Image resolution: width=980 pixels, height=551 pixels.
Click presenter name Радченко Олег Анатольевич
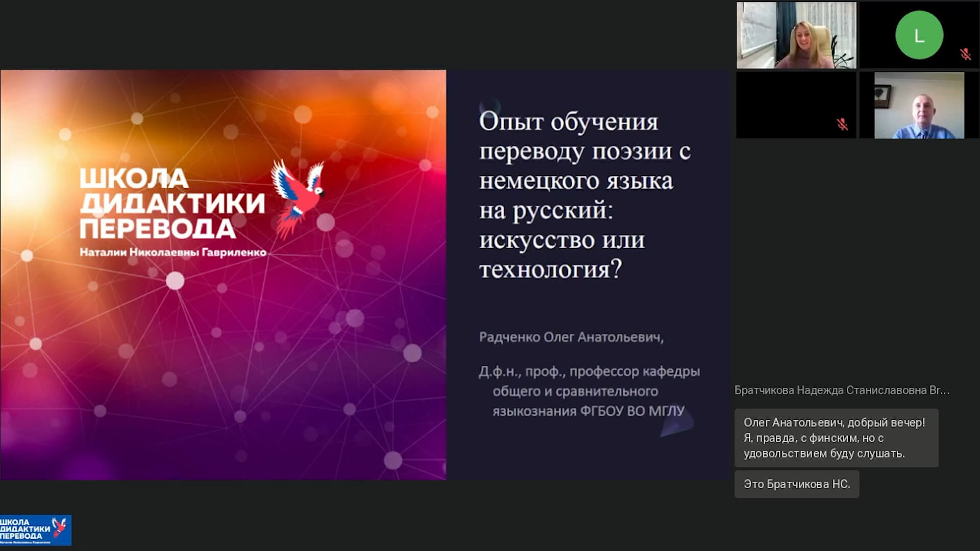[x=571, y=337]
